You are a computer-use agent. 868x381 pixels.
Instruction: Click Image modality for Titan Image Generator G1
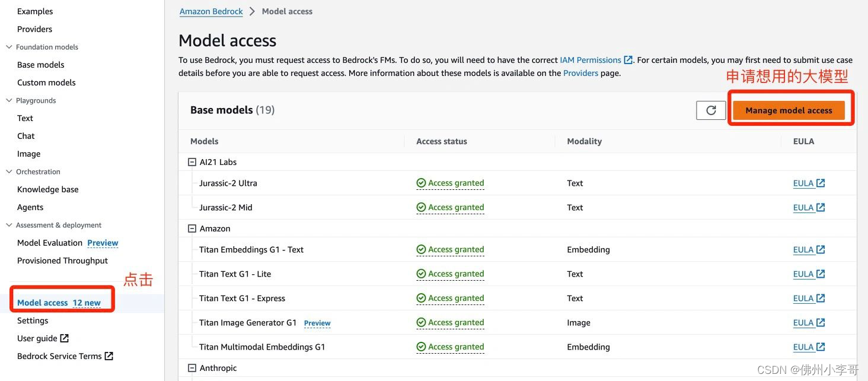coord(579,322)
